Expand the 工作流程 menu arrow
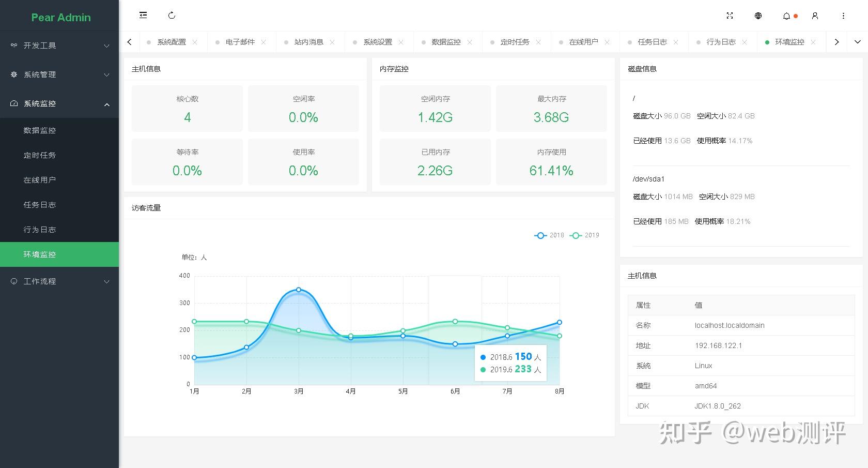This screenshot has height=468, width=868. (106, 281)
